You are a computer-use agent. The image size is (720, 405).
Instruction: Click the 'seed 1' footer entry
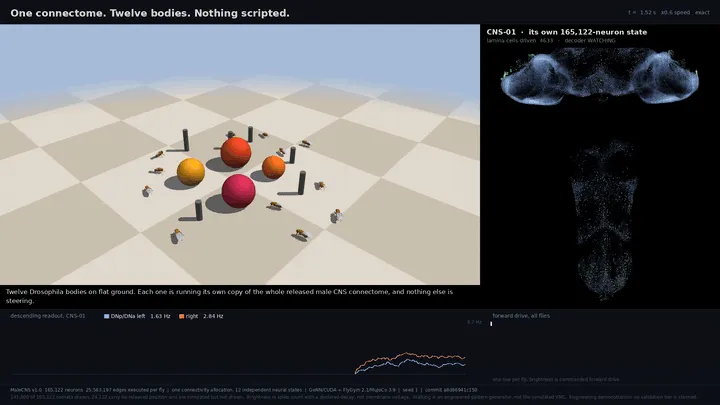(x=410, y=390)
